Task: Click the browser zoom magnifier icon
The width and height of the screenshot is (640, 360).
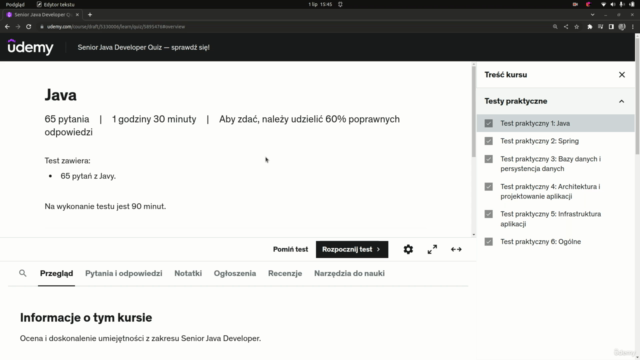Action: [555, 27]
